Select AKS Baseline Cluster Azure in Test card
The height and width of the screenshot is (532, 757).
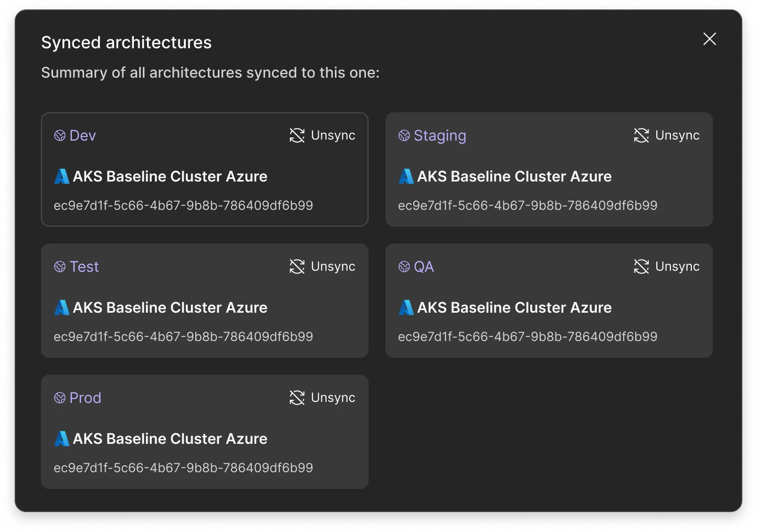click(x=170, y=307)
